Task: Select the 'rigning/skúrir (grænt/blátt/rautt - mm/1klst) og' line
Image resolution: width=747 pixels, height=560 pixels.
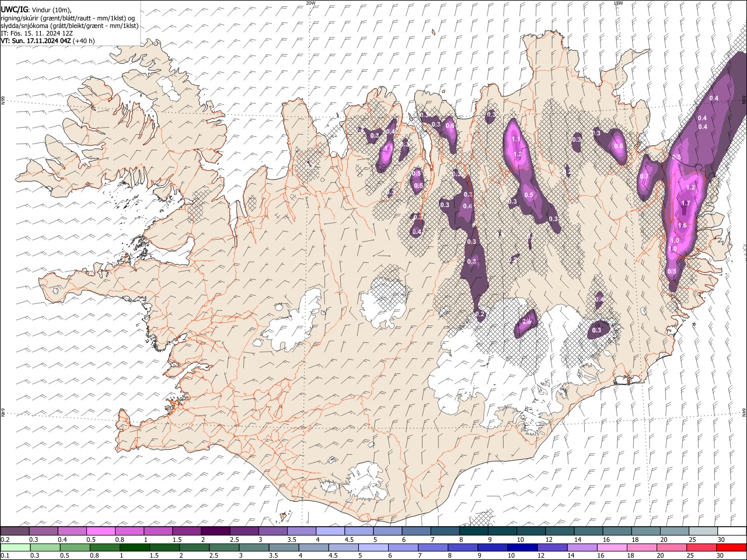Action: tap(68, 18)
